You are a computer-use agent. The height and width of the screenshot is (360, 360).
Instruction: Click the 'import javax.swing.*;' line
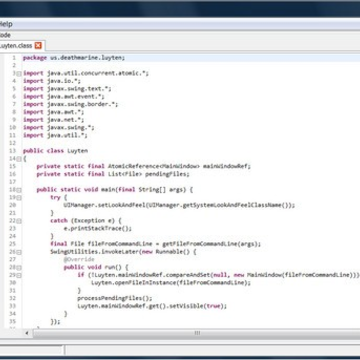point(59,128)
